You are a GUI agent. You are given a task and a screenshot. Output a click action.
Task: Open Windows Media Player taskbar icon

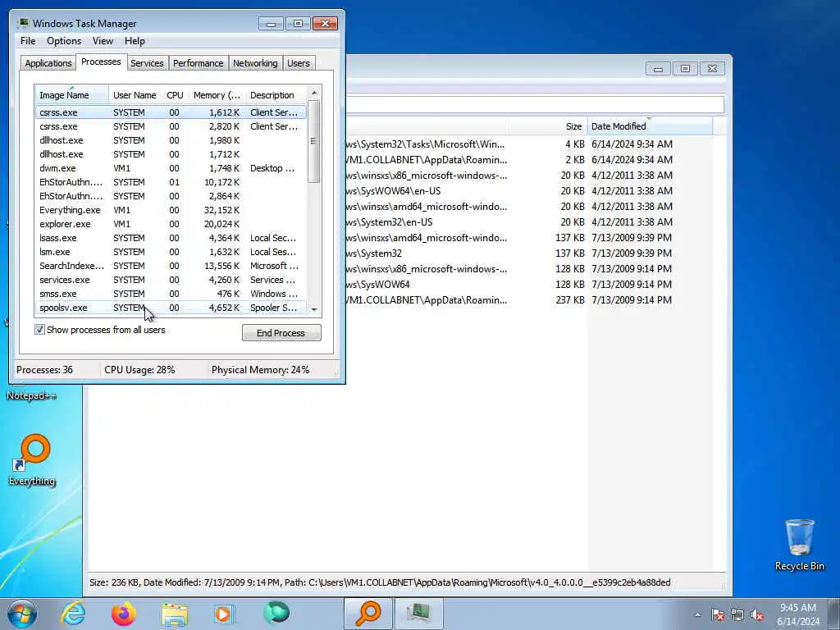pyautogui.click(x=224, y=614)
